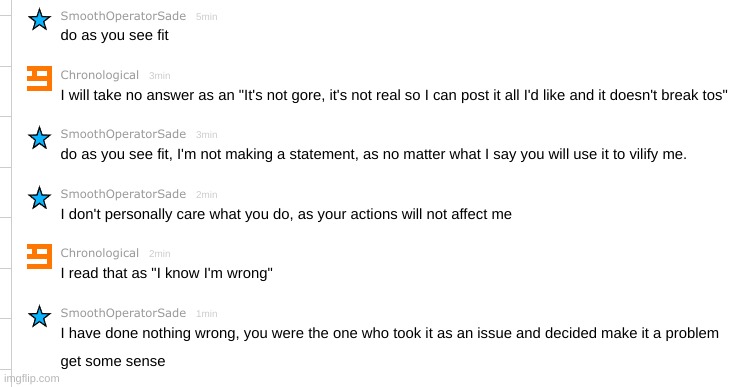
Task: Click the star avatar next to the vilify comment
Action: point(39,138)
